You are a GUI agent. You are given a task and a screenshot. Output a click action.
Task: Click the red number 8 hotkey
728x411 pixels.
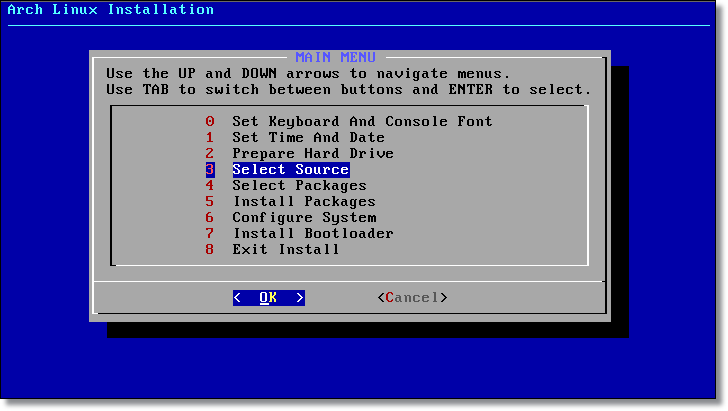[x=210, y=249]
